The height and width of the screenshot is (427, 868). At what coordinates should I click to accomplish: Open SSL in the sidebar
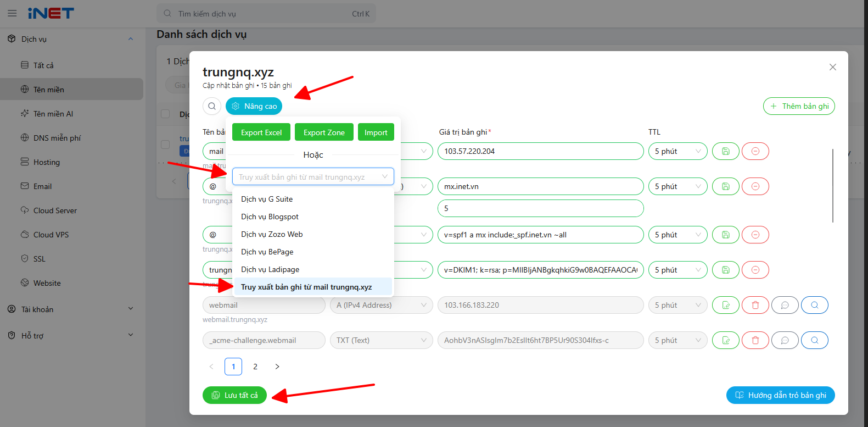[71, 259]
